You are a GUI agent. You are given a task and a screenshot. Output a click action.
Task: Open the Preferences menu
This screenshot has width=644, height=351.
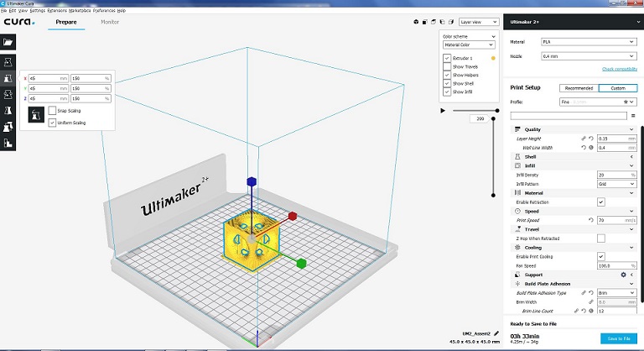pos(104,10)
